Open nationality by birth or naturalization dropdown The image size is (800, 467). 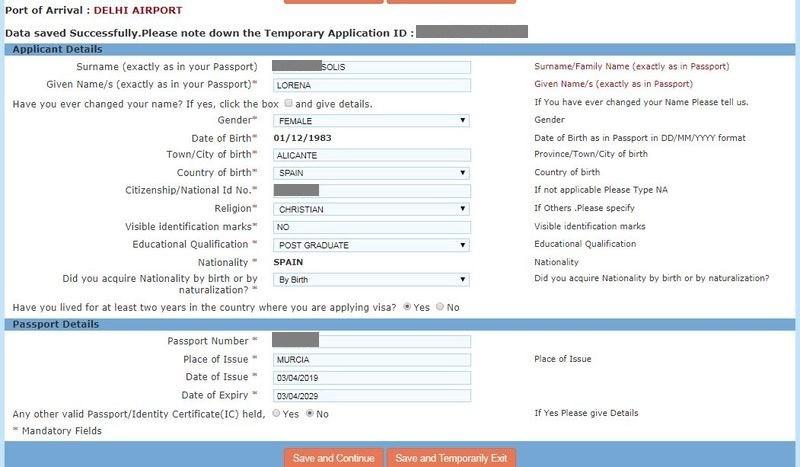click(x=371, y=280)
